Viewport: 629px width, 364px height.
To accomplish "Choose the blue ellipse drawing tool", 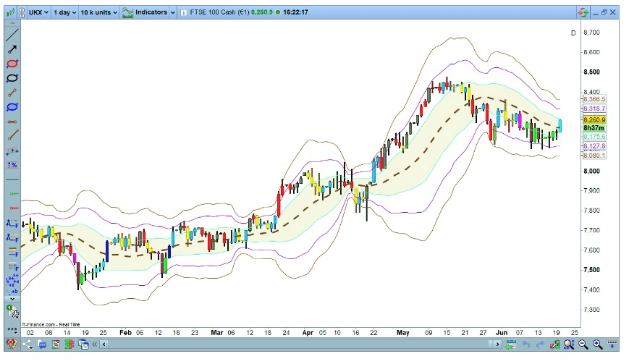I will click(12, 106).
